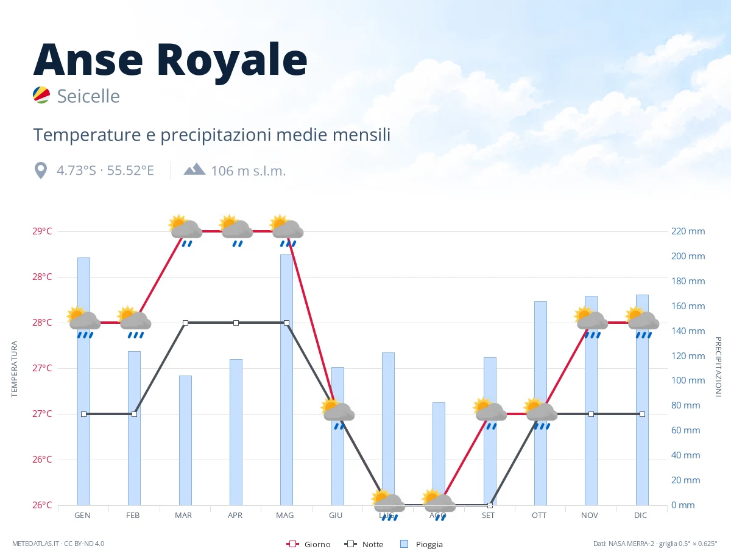Click the Seicelle country label
This screenshot has height=560, width=731.
(x=88, y=96)
